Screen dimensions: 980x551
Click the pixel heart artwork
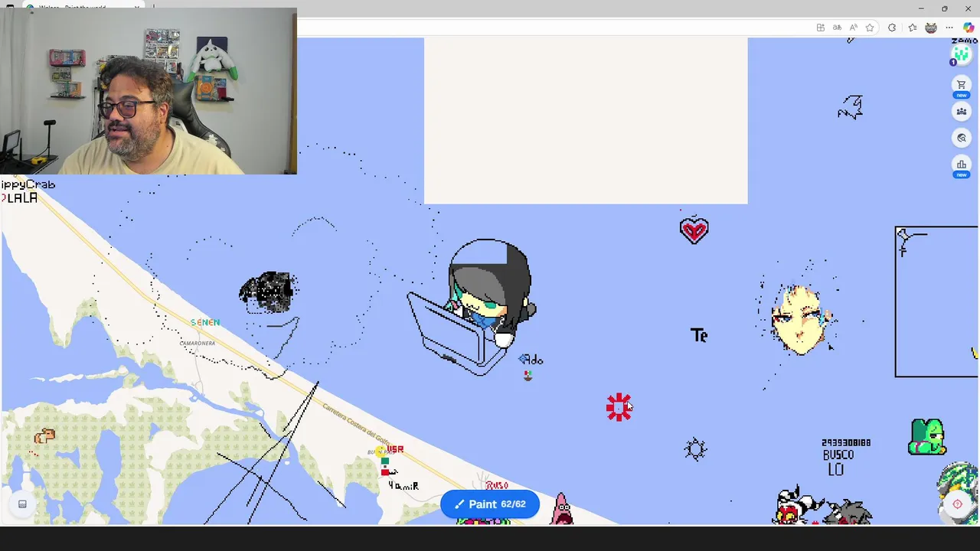click(694, 231)
